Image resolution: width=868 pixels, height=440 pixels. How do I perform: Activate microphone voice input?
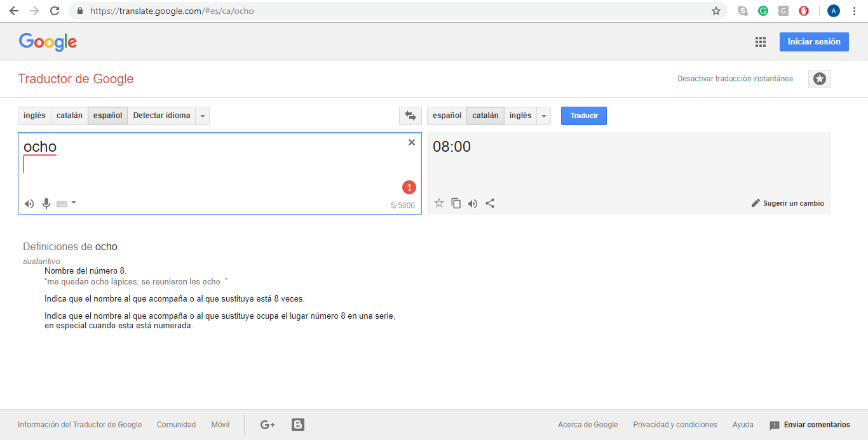point(46,204)
